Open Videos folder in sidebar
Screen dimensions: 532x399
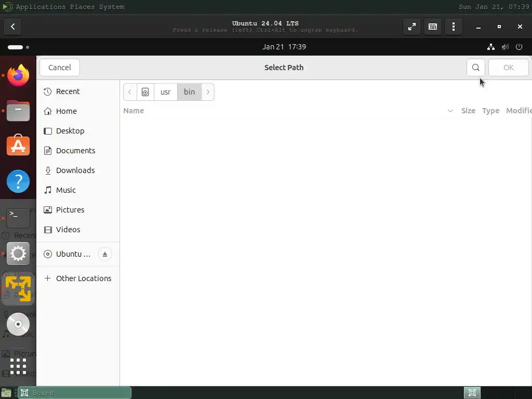coord(78,229)
